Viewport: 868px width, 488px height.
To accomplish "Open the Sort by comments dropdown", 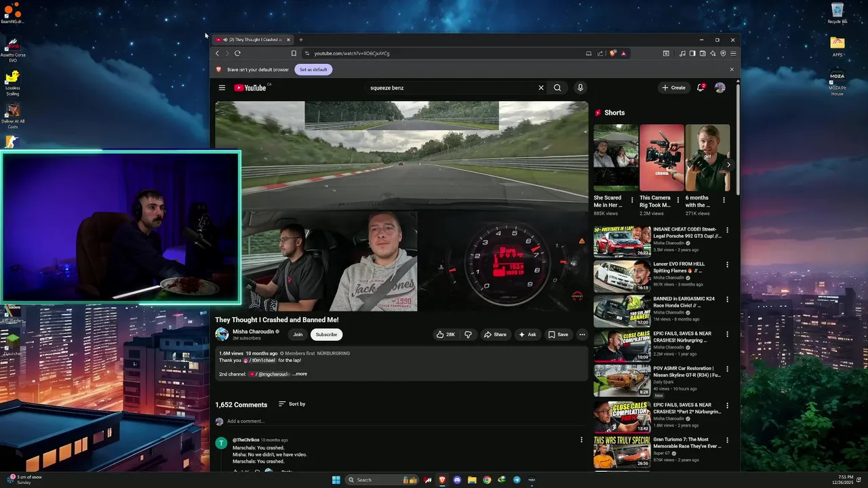I will (292, 404).
